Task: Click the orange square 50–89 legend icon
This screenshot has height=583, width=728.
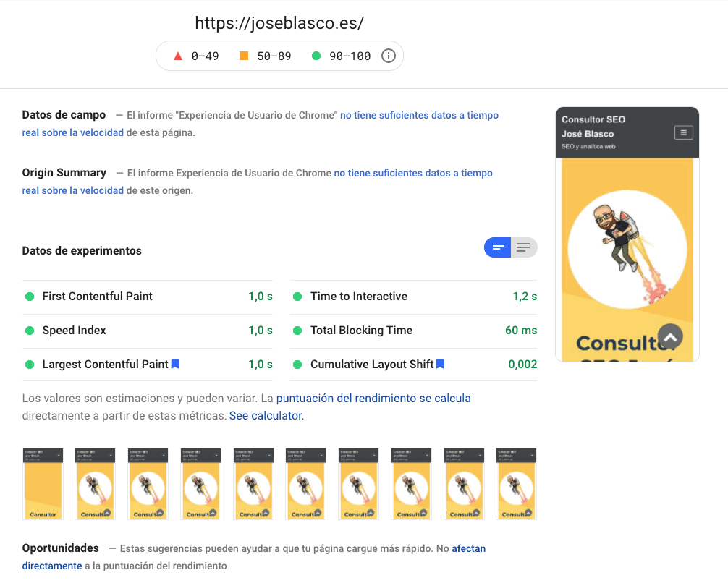Action: pos(244,56)
